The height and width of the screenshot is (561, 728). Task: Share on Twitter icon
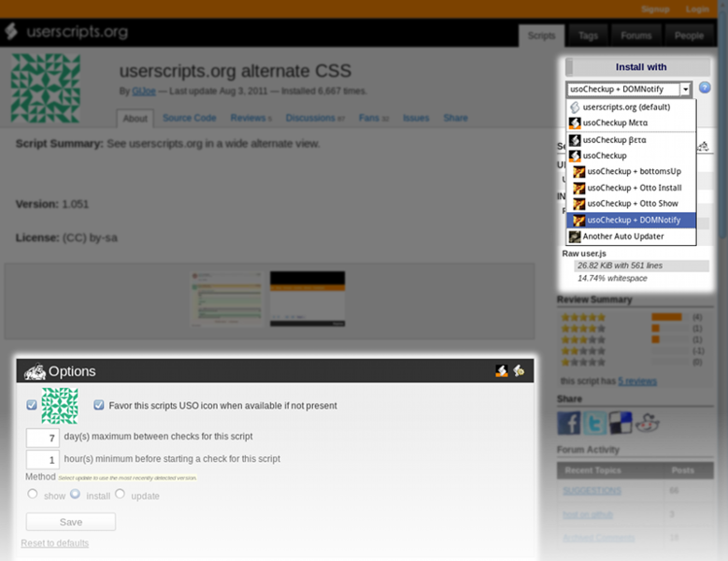(x=594, y=423)
